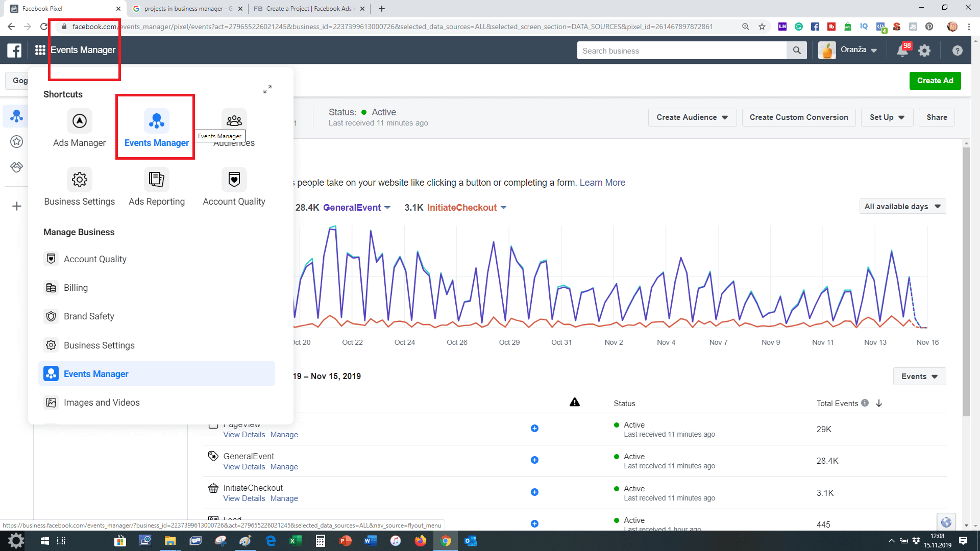Open the Set Up dropdown
The height and width of the screenshot is (551, 980).
tap(887, 117)
